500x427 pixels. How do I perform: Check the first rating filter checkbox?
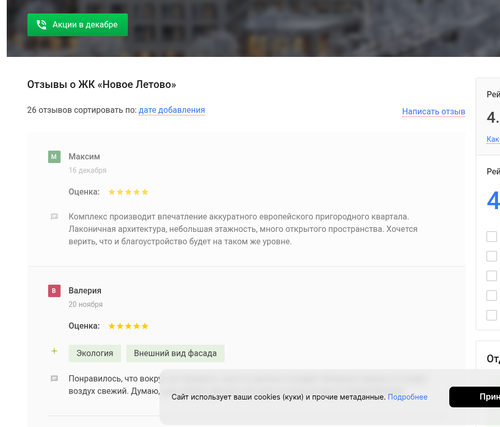click(492, 237)
